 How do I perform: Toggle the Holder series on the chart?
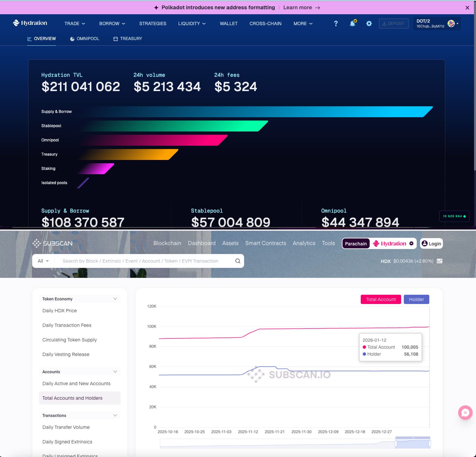point(416,299)
